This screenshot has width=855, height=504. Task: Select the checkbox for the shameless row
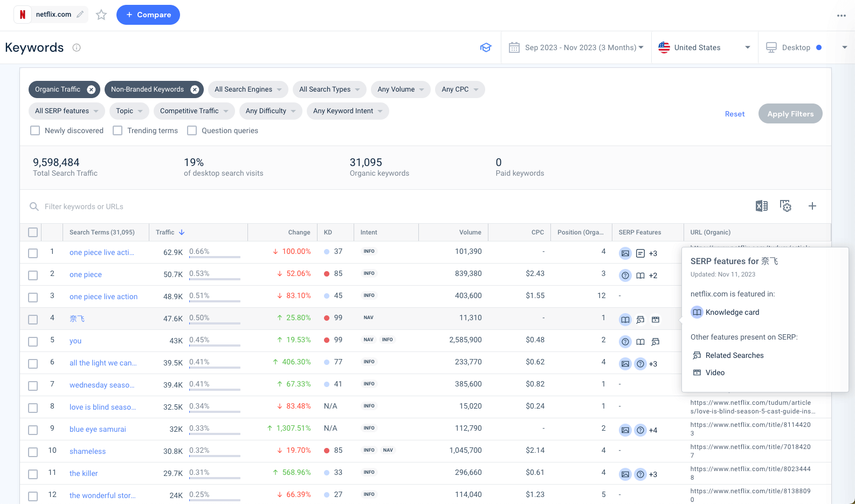coord(33,452)
